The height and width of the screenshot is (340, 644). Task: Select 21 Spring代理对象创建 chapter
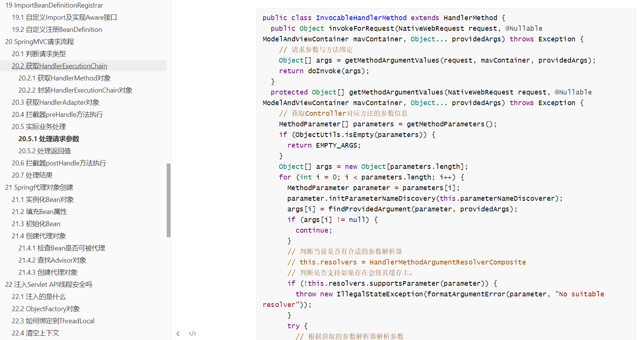[39, 187]
